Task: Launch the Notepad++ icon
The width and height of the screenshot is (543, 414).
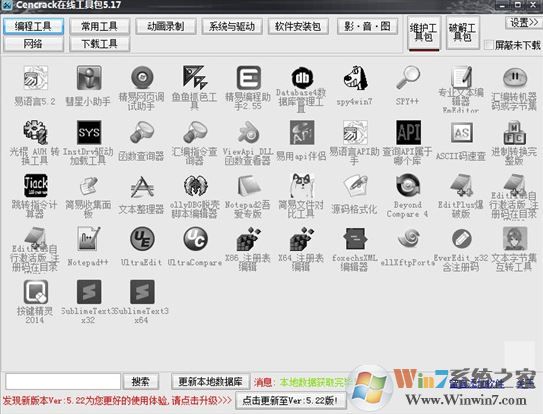Action: (89, 239)
